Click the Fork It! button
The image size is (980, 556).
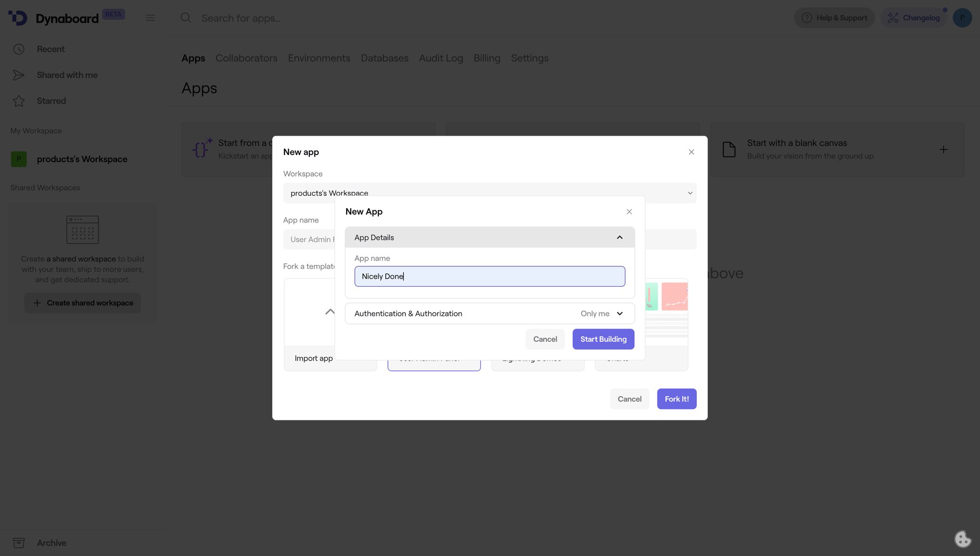pos(676,399)
